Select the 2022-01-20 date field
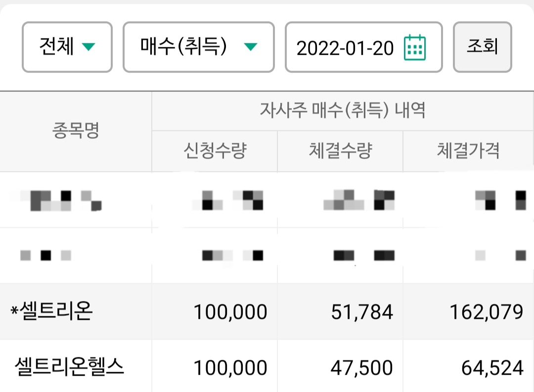Image resolution: width=534 pixels, height=392 pixels. point(364,47)
